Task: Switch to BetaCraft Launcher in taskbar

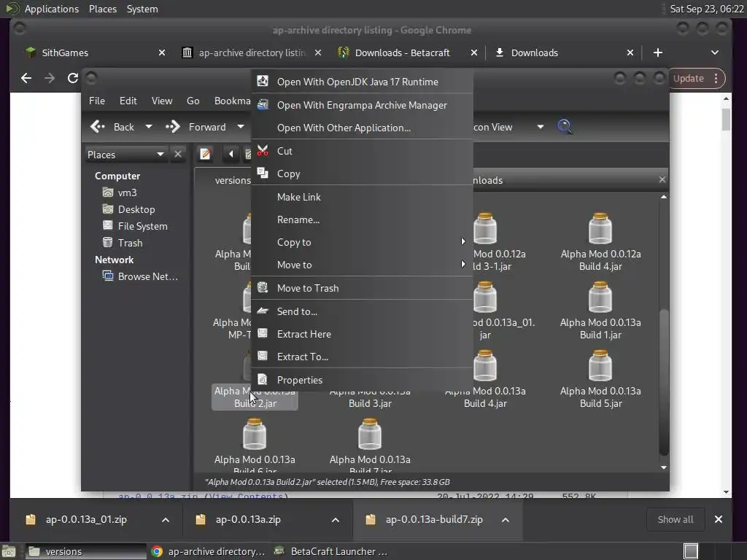Action: coord(332,551)
